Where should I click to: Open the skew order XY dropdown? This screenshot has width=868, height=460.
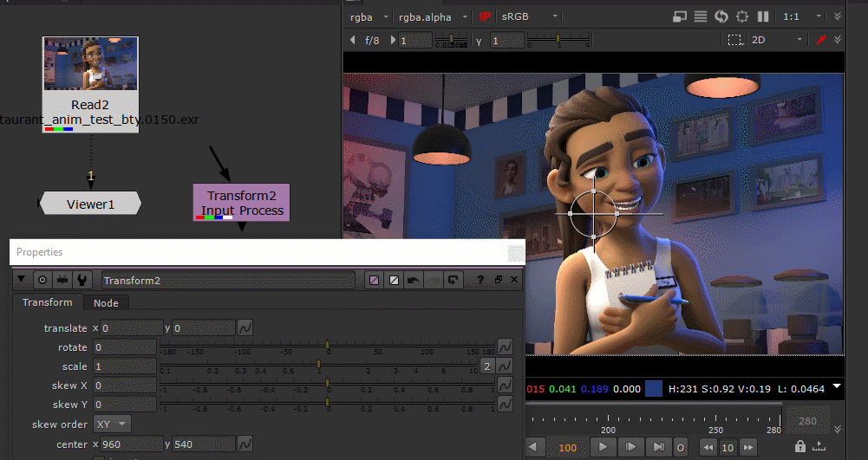[112, 424]
